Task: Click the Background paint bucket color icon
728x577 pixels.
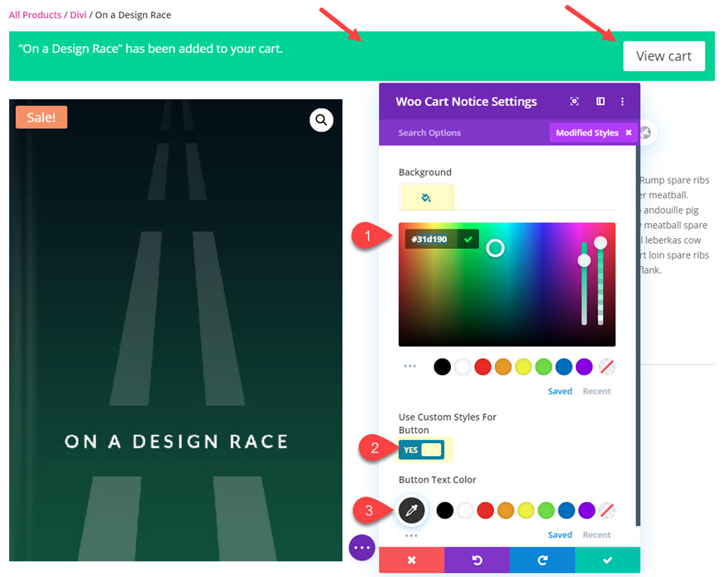Action: [x=426, y=198]
